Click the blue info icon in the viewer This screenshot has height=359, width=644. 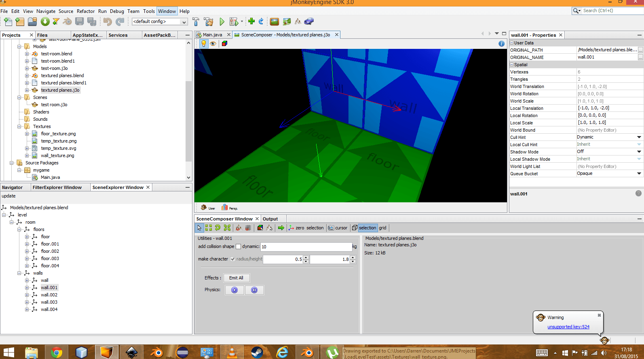click(x=501, y=44)
